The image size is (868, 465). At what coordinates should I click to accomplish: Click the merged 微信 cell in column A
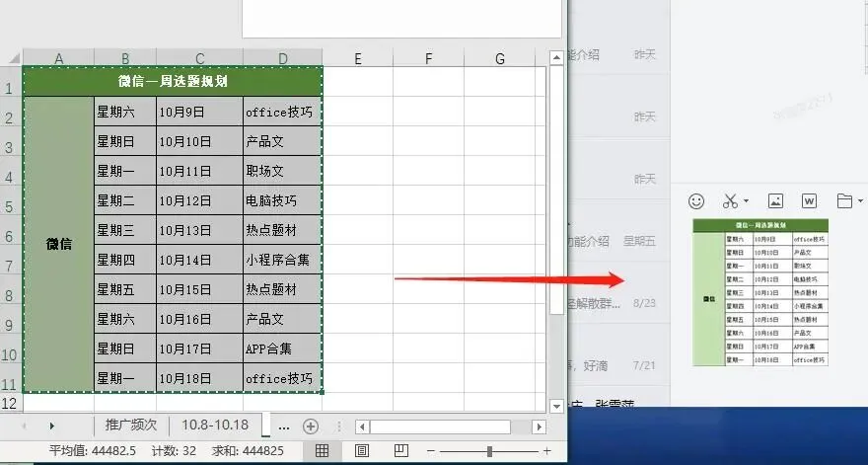[58, 245]
